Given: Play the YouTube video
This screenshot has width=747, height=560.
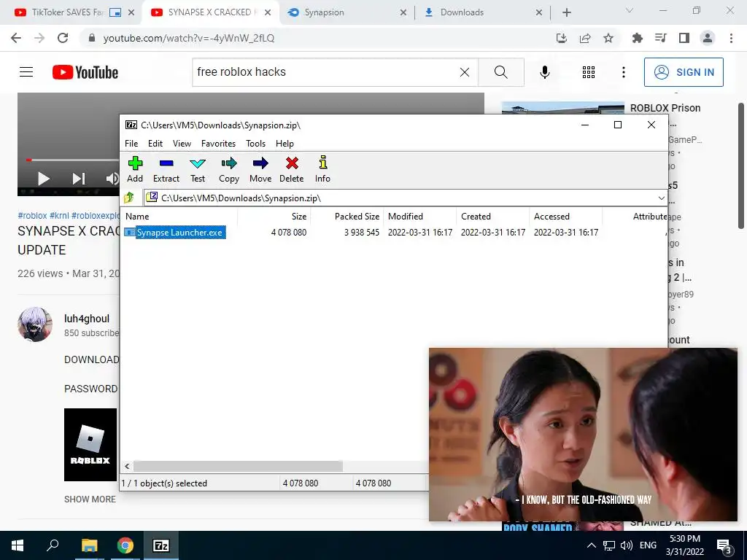Looking at the screenshot, I should point(43,179).
